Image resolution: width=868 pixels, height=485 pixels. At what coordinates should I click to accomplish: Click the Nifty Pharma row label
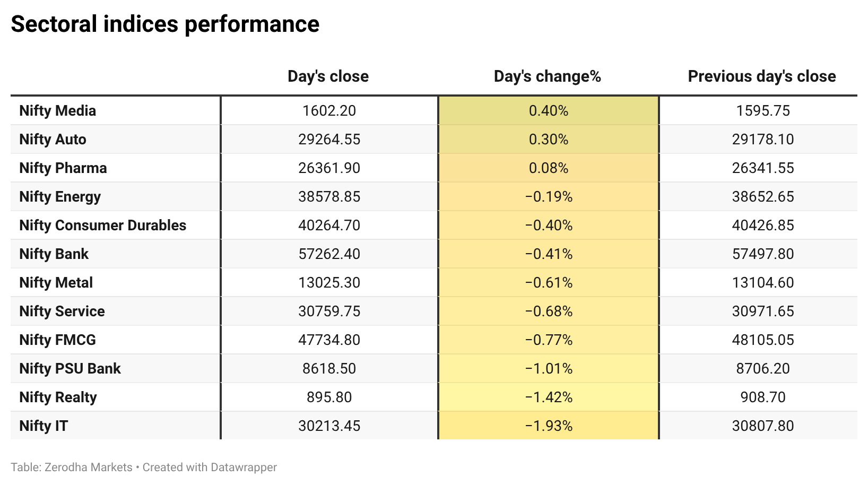[x=63, y=168]
